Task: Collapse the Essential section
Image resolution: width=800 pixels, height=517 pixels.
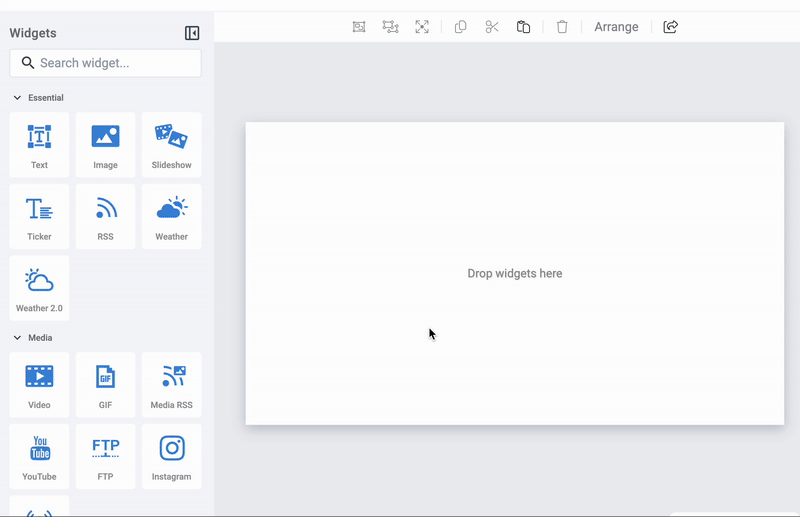Action: tap(17, 98)
